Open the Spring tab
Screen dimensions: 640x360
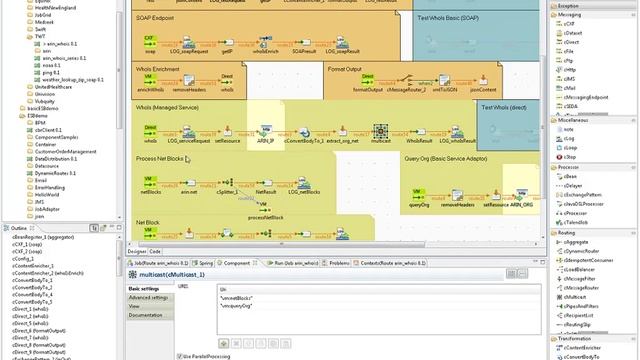203,263
